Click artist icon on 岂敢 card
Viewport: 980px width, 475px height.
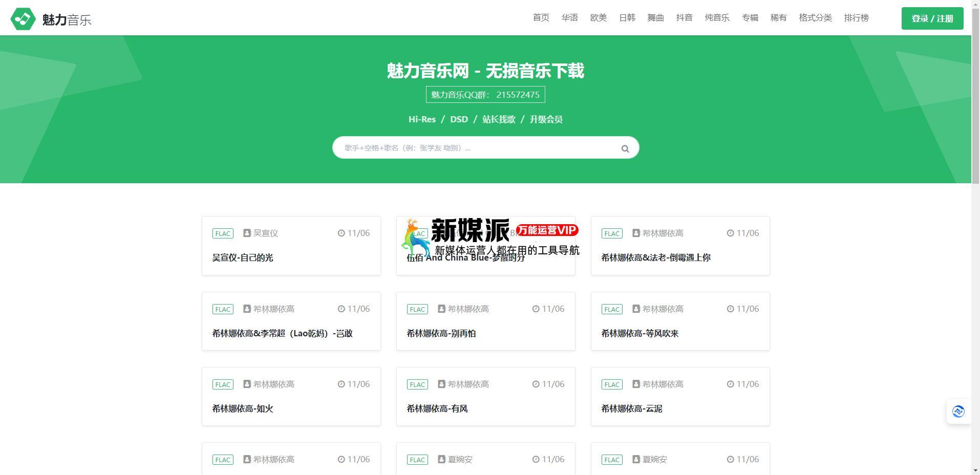247,309
